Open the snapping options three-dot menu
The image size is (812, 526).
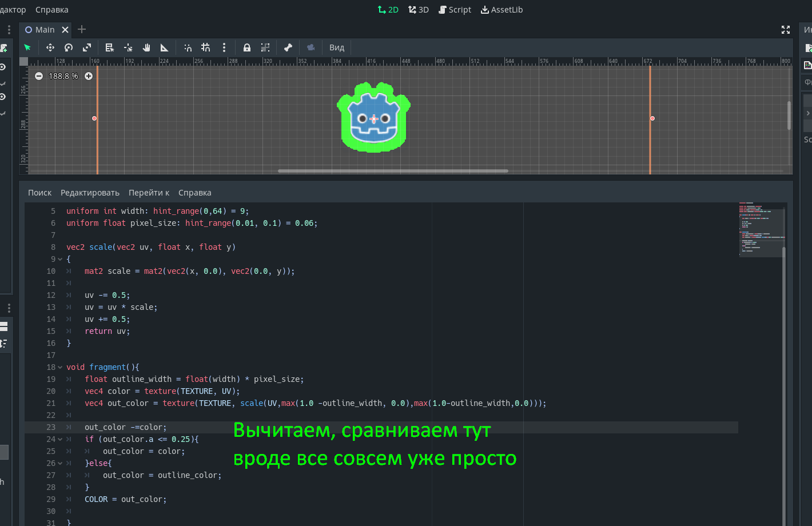(x=224, y=47)
